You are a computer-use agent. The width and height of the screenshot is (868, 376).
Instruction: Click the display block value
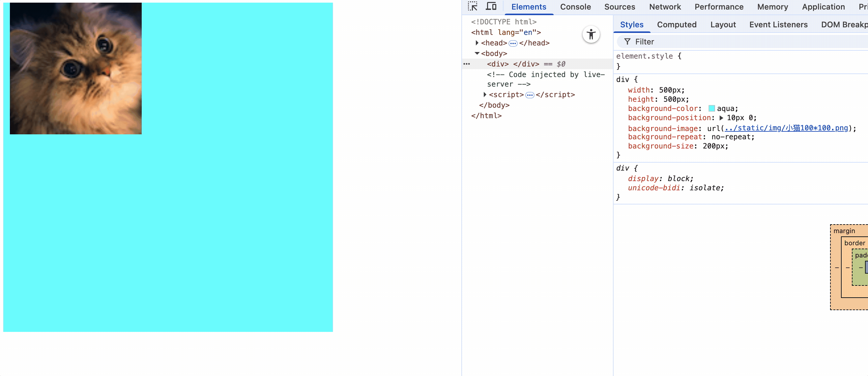678,179
